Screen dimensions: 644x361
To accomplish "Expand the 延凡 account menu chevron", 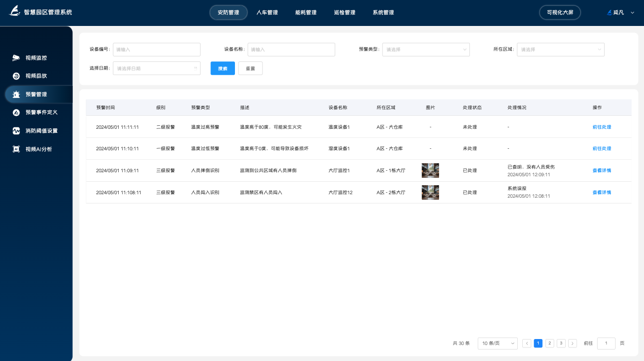I will pyautogui.click(x=633, y=12).
